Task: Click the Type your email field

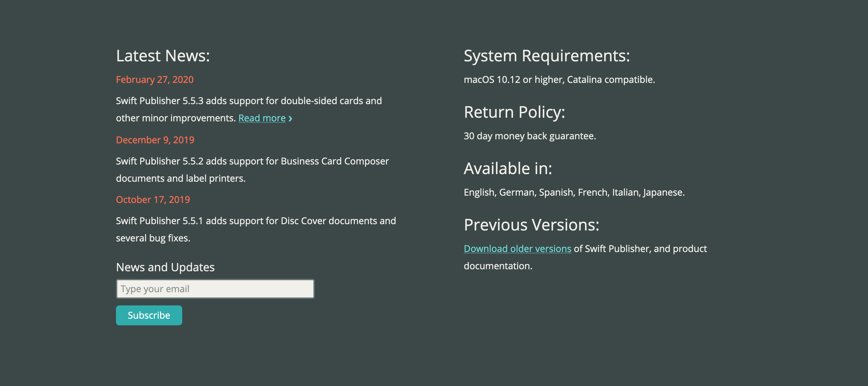Action: pos(215,289)
